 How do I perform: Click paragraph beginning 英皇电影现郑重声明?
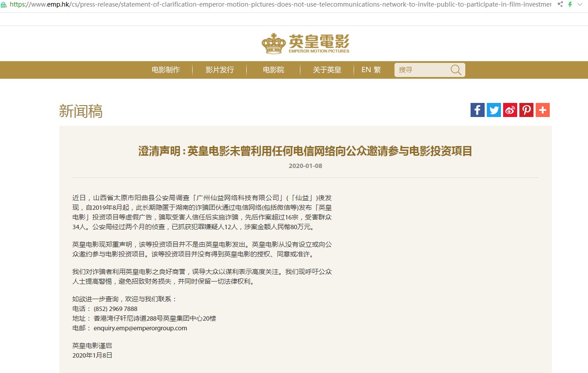point(202,249)
